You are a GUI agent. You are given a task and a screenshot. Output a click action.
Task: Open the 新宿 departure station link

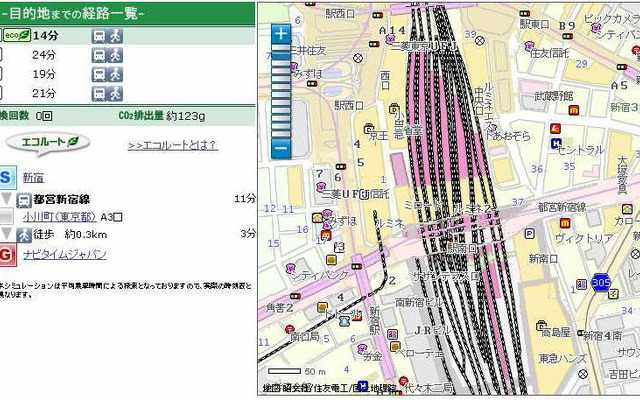click(33, 177)
